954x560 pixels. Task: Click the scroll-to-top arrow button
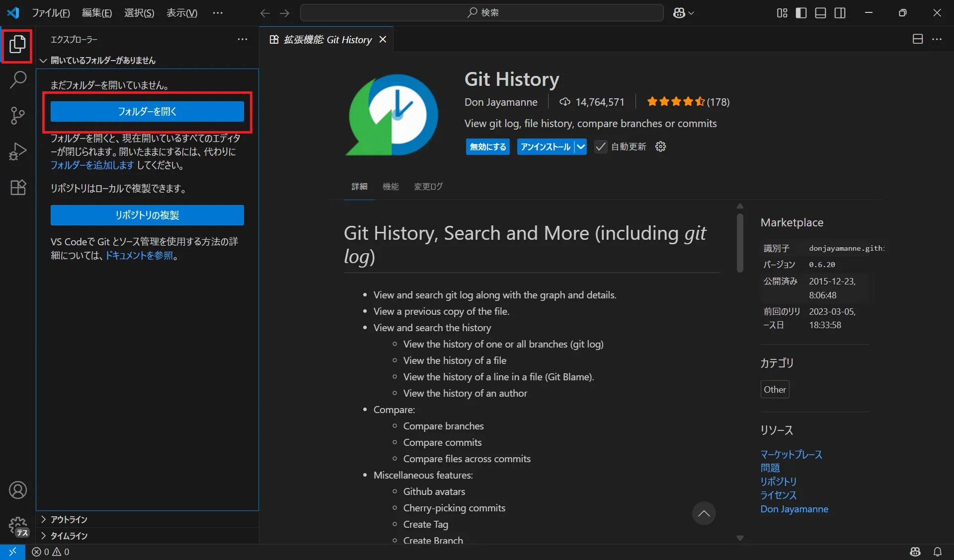click(704, 513)
